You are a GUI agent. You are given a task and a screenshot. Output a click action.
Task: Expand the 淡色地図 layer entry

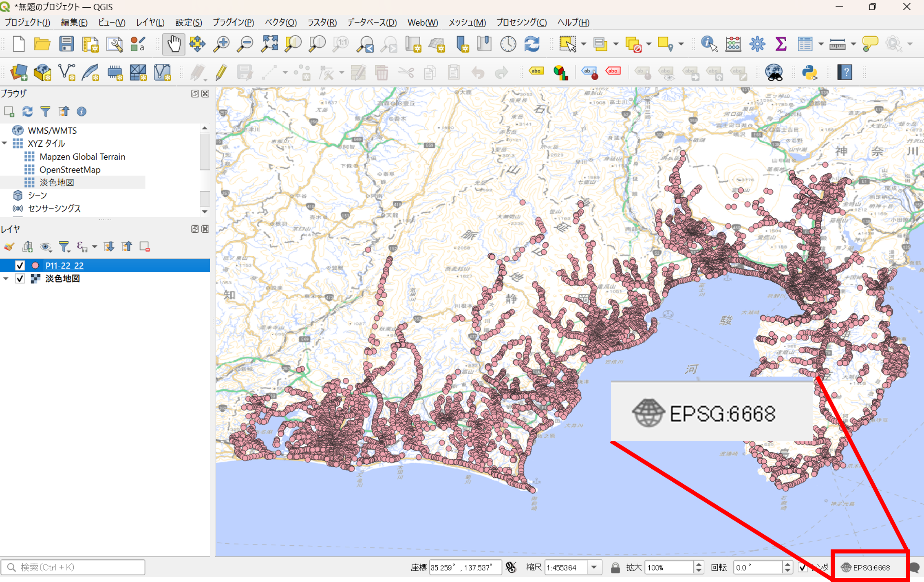[6, 279]
